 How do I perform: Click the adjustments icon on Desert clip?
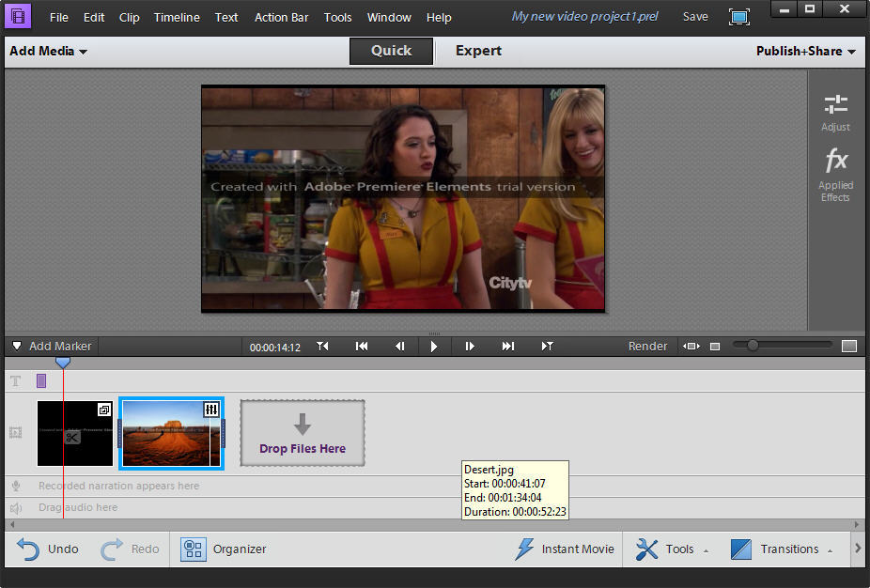[x=211, y=410]
